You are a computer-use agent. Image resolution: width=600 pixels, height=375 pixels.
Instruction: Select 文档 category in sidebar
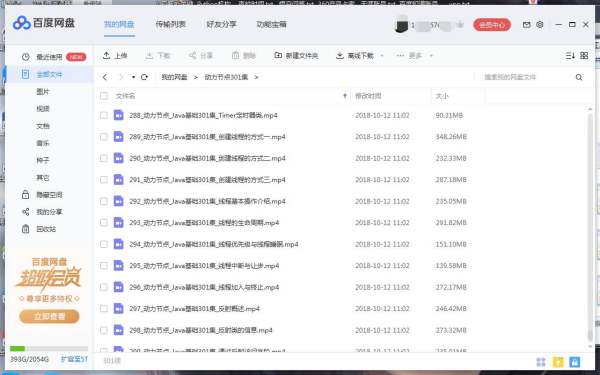43,126
